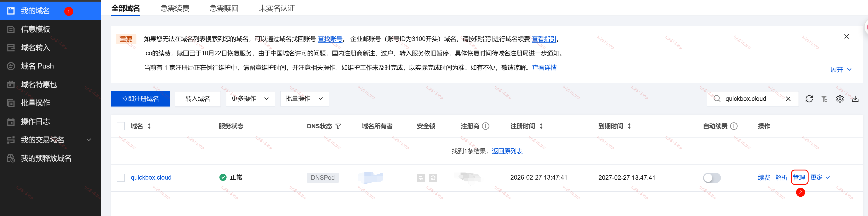Switch to 未实名认证 tab
868x216 pixels.
(277, 8)
